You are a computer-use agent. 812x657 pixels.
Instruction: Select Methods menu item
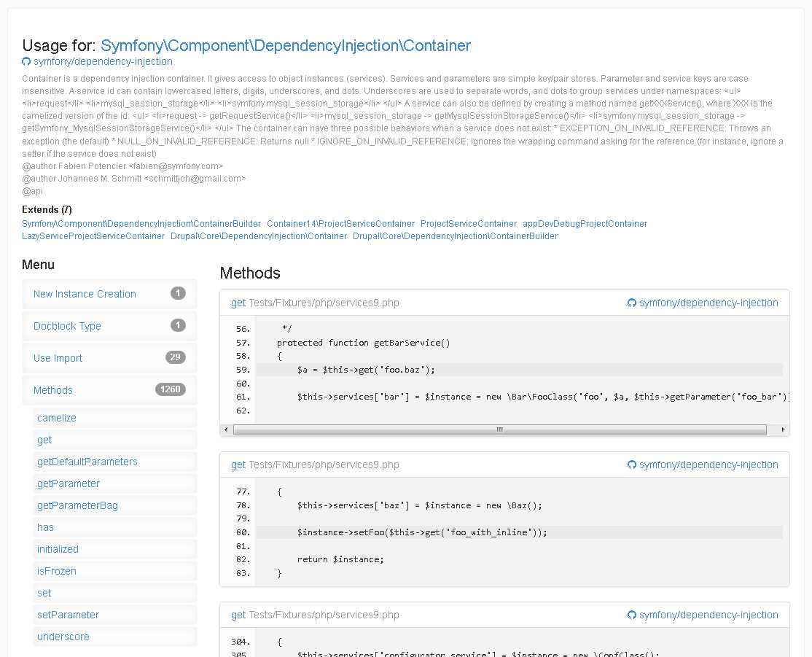[x=109, y=390]
